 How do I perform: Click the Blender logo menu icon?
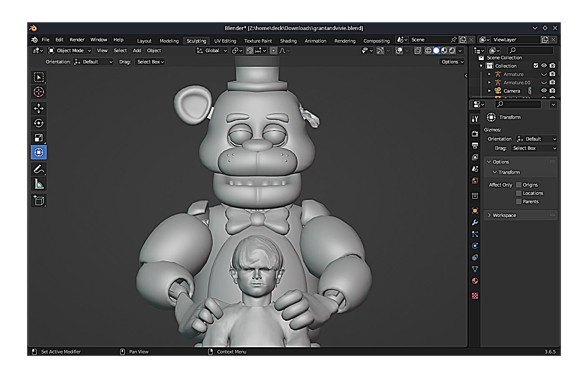(34, 40)
